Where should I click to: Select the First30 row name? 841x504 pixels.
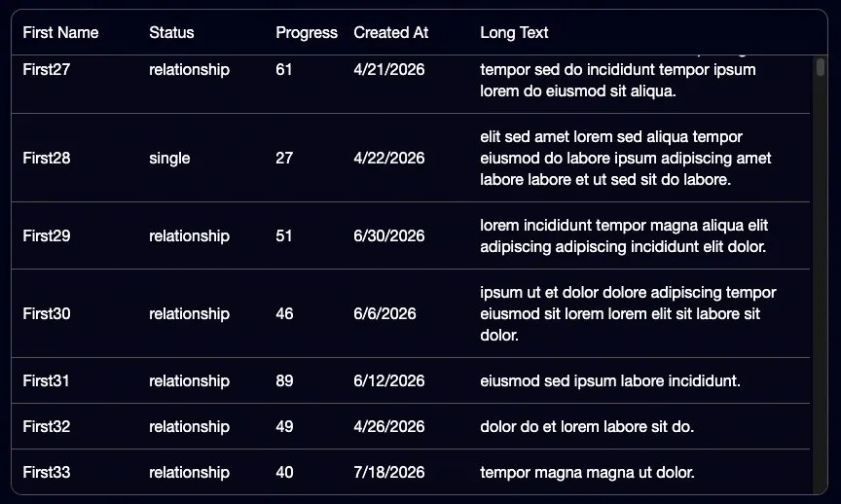(47, 313)
